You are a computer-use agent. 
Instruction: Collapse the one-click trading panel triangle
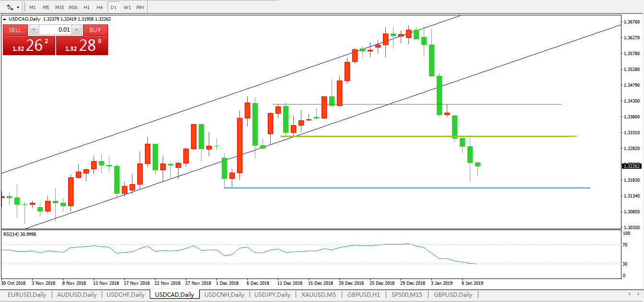pyautogui.click(x=5, y=19)
